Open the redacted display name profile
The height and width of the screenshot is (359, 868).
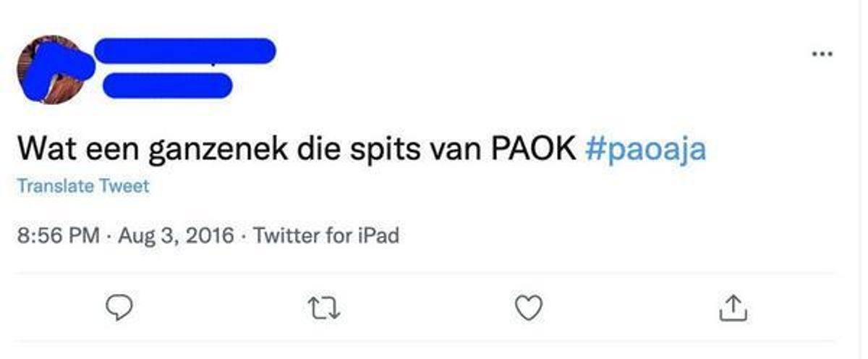point(184,50)
